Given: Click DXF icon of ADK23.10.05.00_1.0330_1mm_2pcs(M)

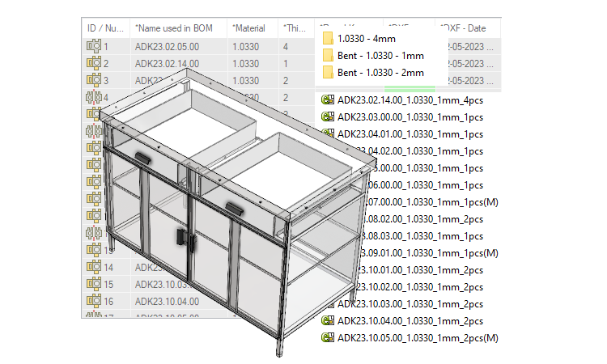Looking at the screenshot, I should click(328, 338).
